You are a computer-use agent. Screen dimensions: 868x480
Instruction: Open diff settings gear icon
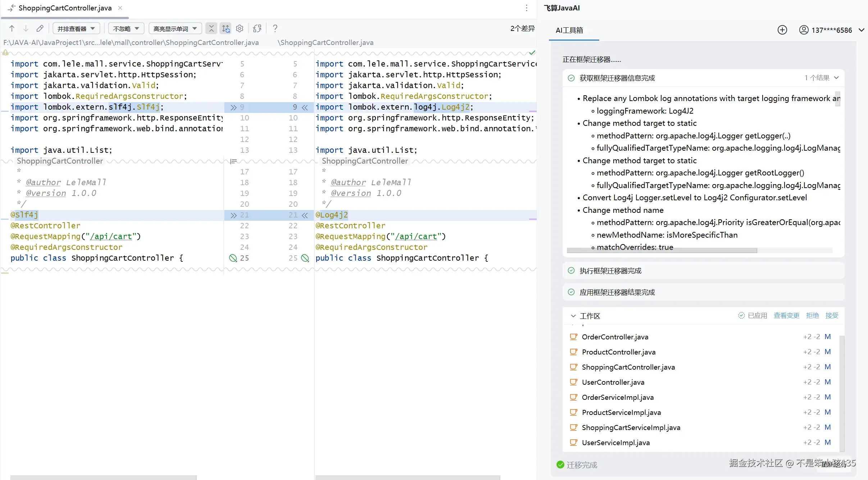tap(240, 28)
